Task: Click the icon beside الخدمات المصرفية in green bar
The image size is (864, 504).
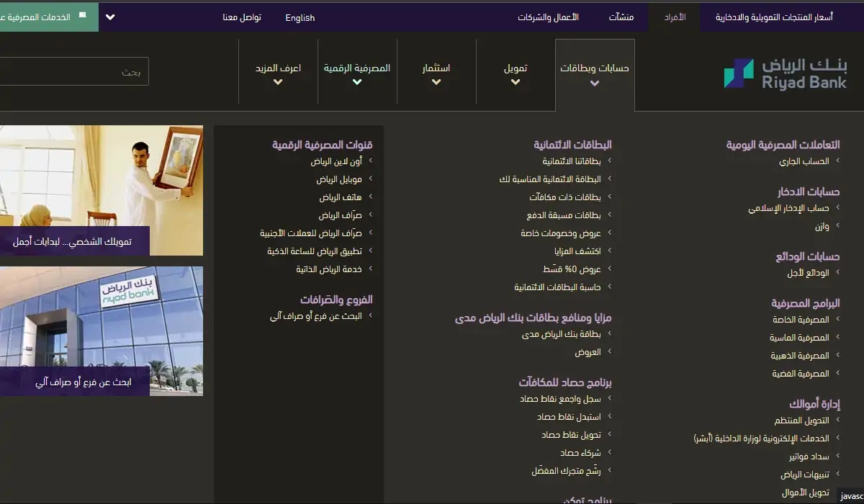Action: 82,15
